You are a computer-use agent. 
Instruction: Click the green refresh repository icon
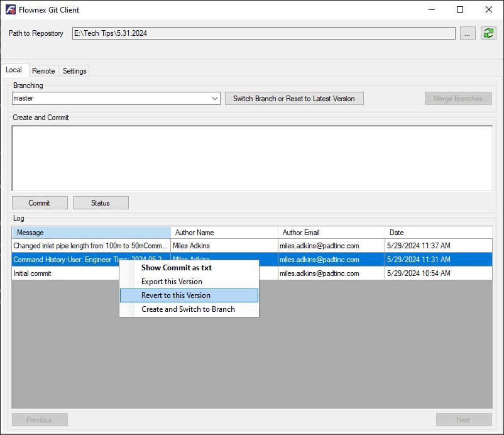tap(488, 33)
